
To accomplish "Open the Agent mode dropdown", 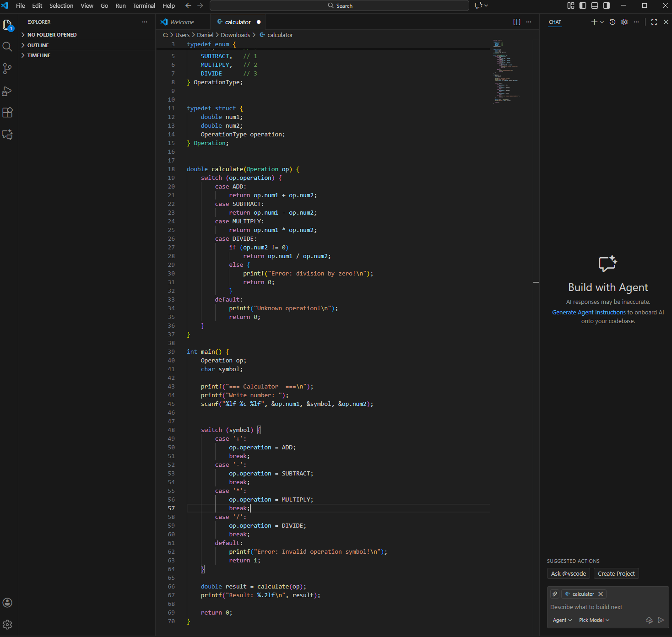I will pyautogui.click(x=562, y=620).
